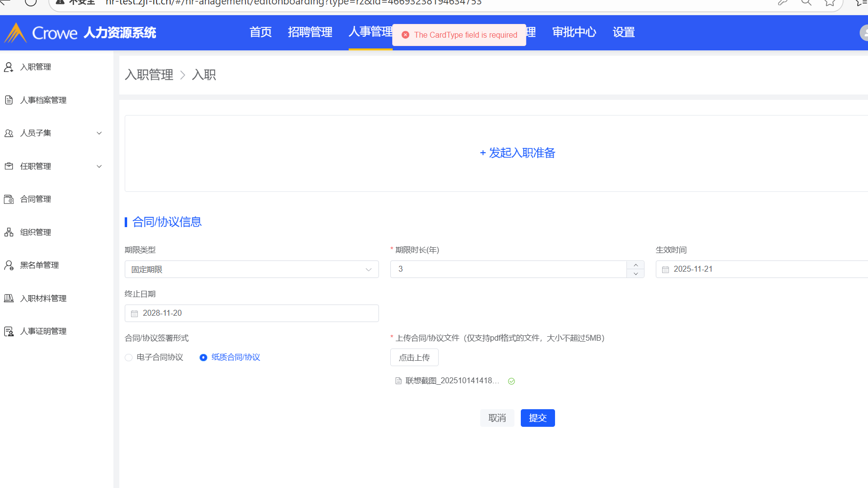Click the 人事档案管理 document icon

click(x=9, y=100)
